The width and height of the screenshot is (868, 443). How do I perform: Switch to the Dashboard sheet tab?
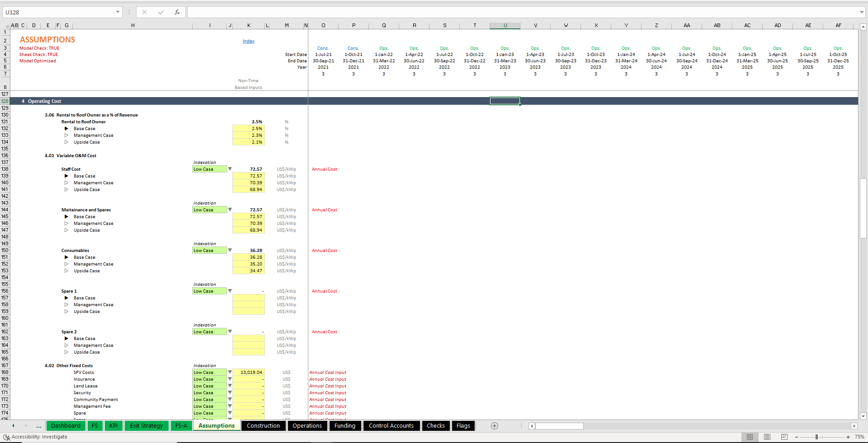(66, 426)
